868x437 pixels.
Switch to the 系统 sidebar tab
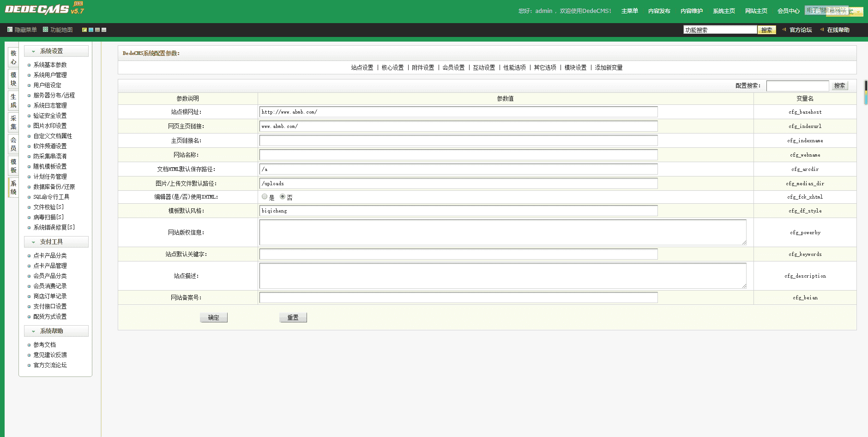pyautogui.click(x=13, y=188)
